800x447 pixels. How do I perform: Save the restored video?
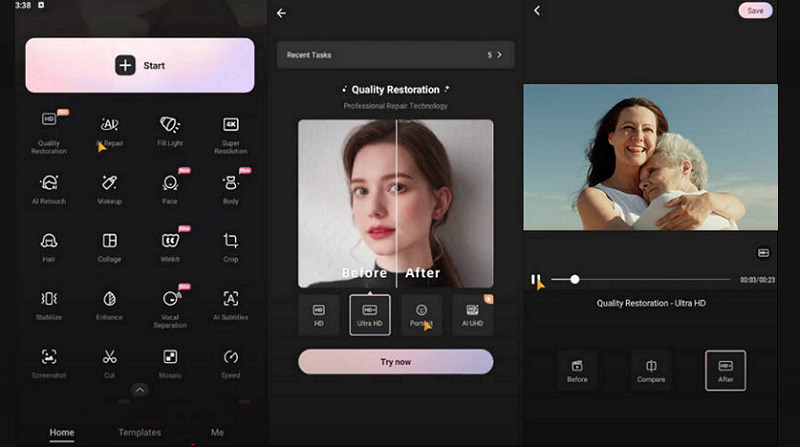(x=755, y=11)
